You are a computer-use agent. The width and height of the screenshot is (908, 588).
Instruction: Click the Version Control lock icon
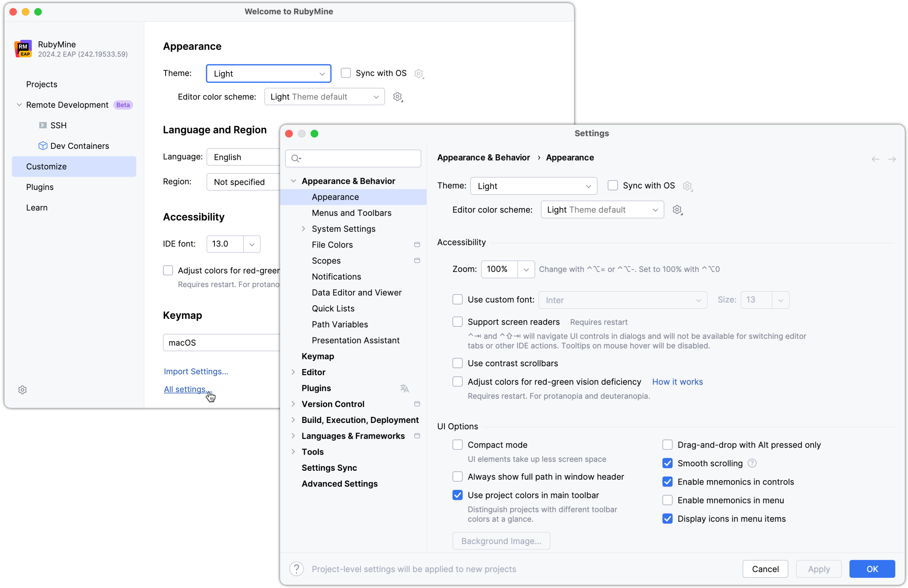(418, 404)
